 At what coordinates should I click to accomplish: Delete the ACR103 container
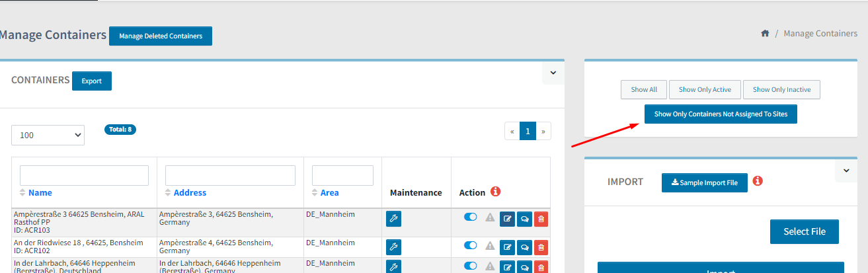[541, 219]
